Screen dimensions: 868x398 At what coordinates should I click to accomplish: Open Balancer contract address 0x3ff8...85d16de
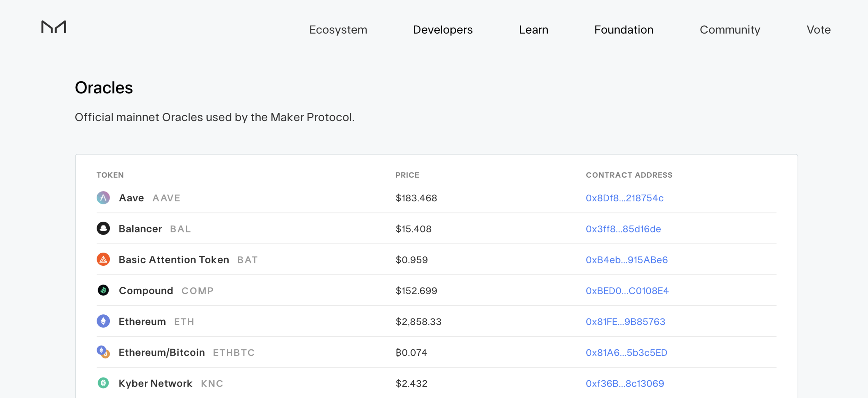(x=623, y=229)
